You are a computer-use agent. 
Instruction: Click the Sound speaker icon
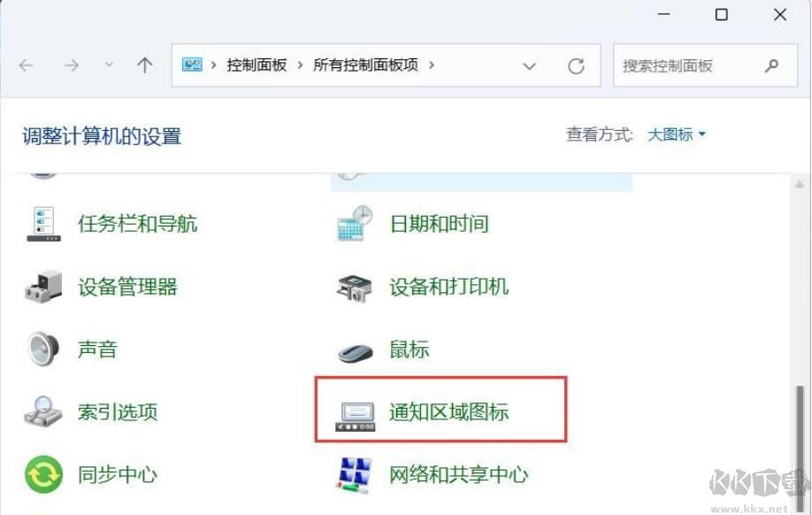tap(42, 350)
